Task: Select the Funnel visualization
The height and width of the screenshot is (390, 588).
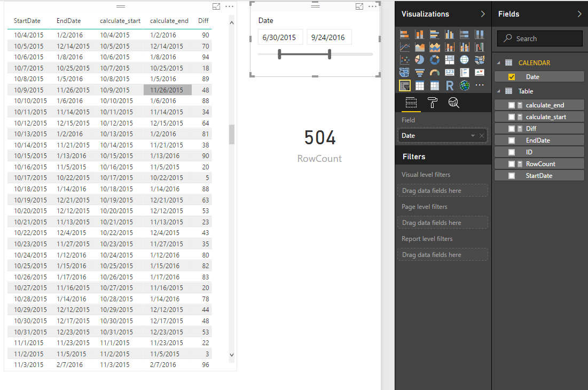Action: [420, 72]
